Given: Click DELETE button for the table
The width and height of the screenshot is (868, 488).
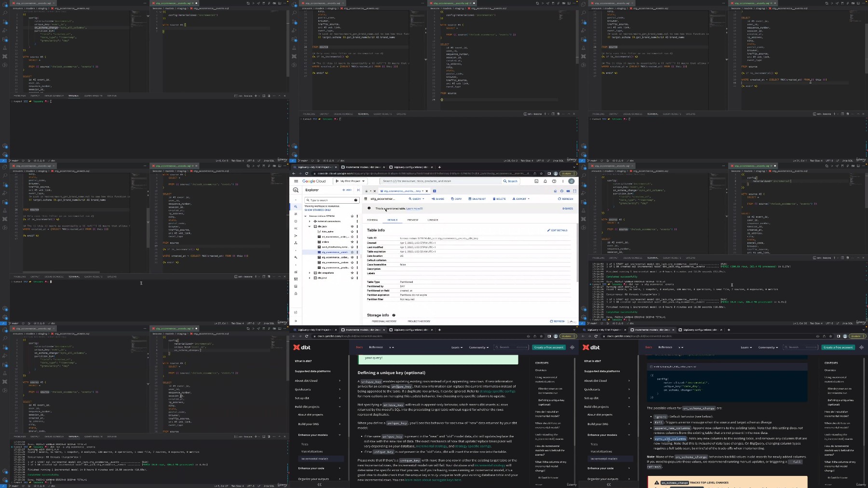Looking at the screenshot, I should [x=499, y=199].
